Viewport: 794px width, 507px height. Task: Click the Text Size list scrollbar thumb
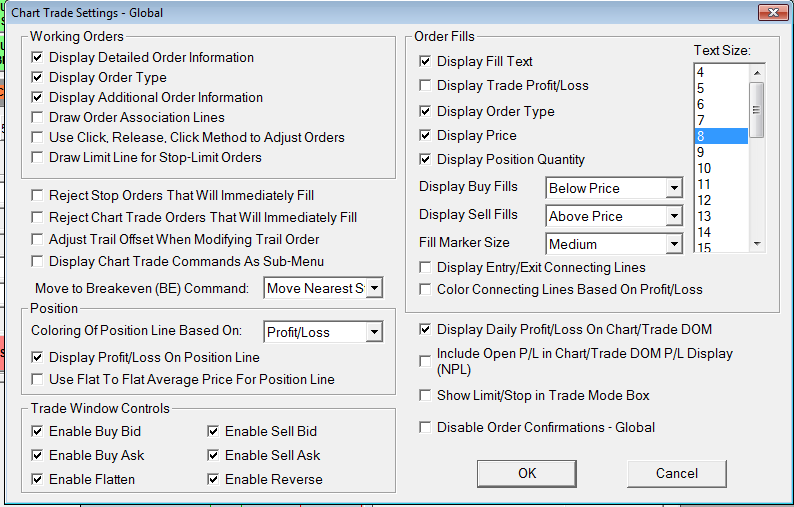(x=757, y=109)
